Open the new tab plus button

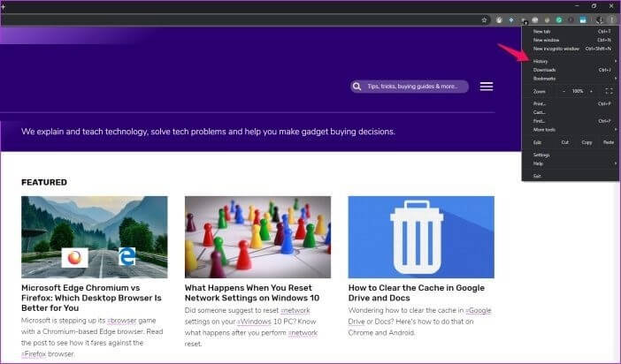point(4,7)
